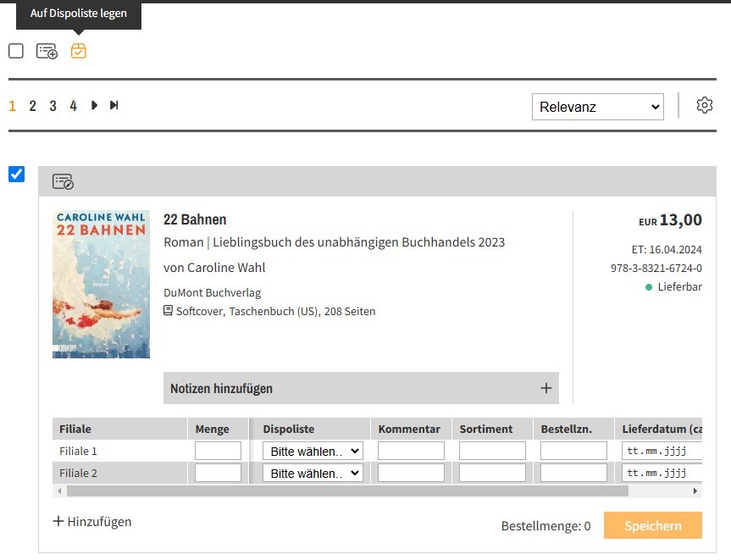Click the next page arrow
The height and width of the screenshot is (560, 731).
pyautogui.click(x=94, y=105)
